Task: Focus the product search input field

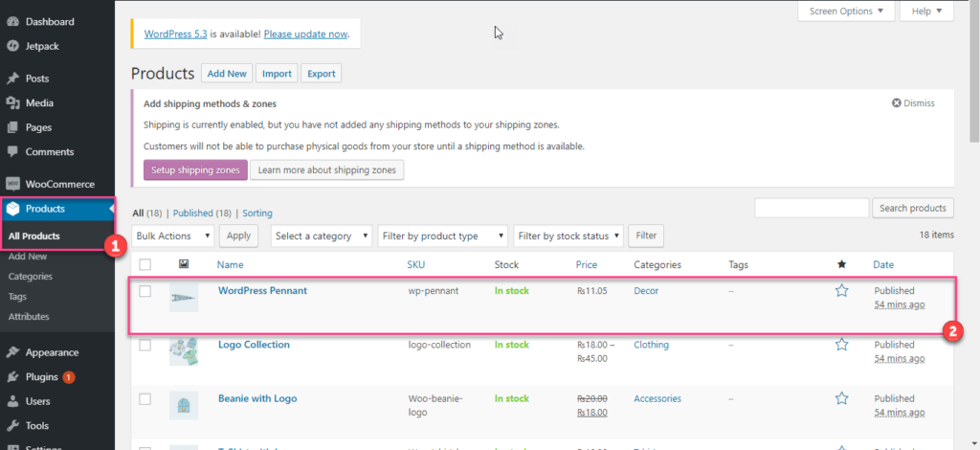Action: coord(812,208)
